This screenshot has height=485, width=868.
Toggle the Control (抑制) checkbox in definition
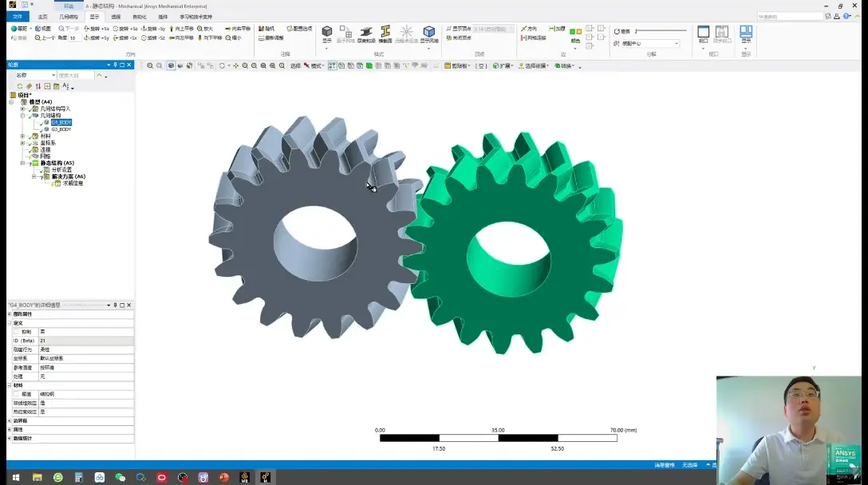[16, 332]
